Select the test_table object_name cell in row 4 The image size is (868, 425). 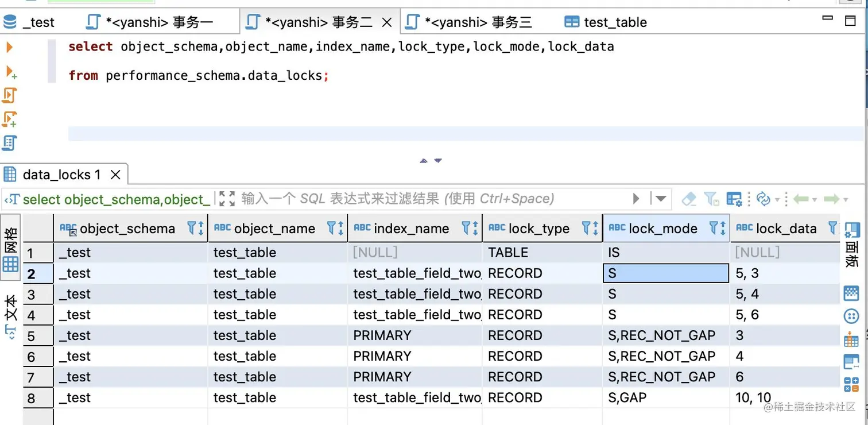[x=278, y=315]
